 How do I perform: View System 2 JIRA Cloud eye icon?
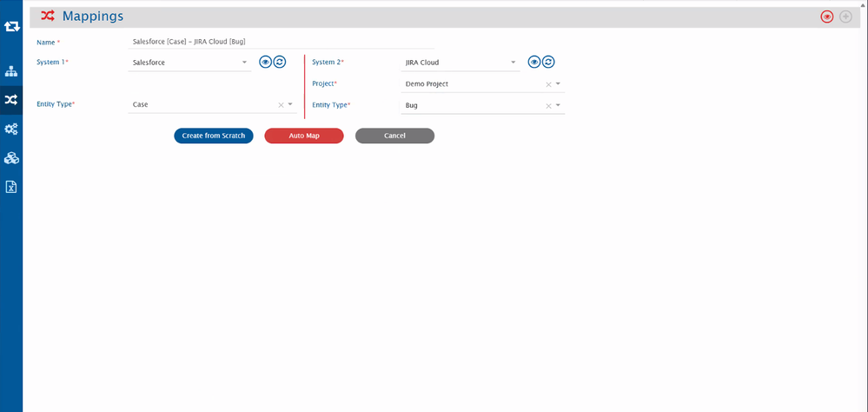[x=533, y=62]
